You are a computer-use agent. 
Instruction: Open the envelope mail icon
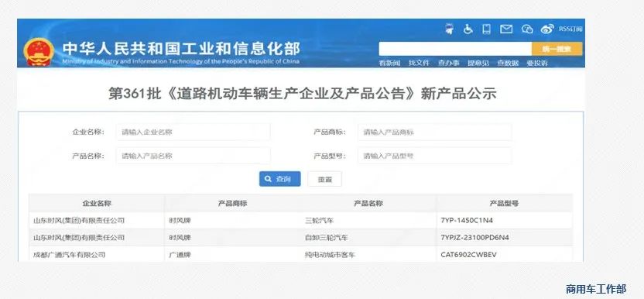tap(506, 29)
